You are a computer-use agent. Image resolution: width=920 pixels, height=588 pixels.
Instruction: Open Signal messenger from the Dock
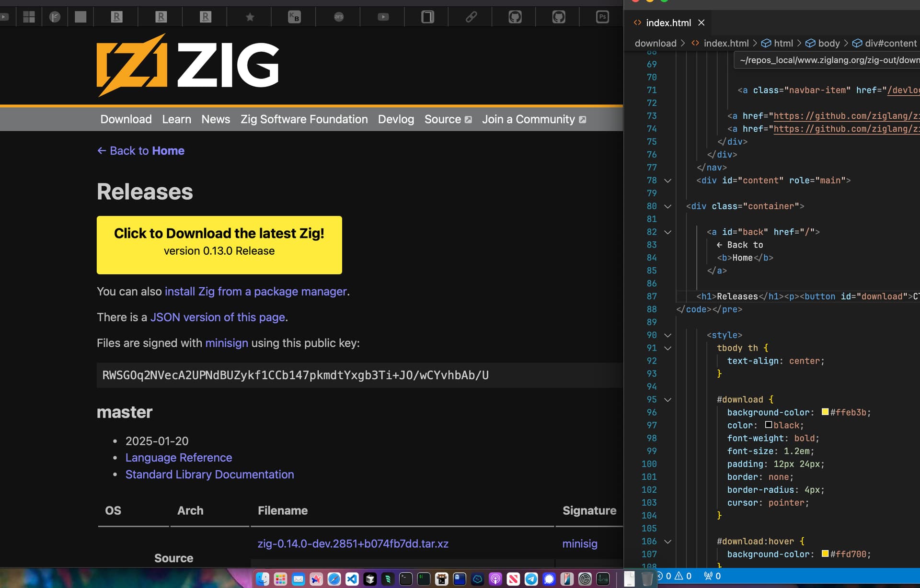549,579
